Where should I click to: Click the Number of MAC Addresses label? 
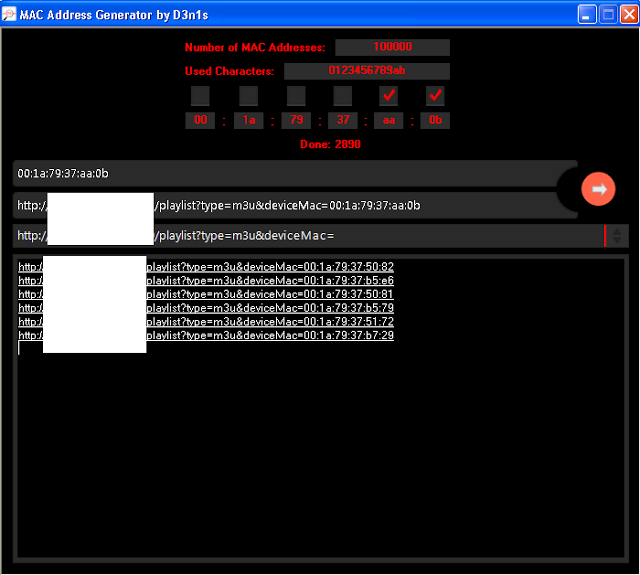(x=255, y=47)
